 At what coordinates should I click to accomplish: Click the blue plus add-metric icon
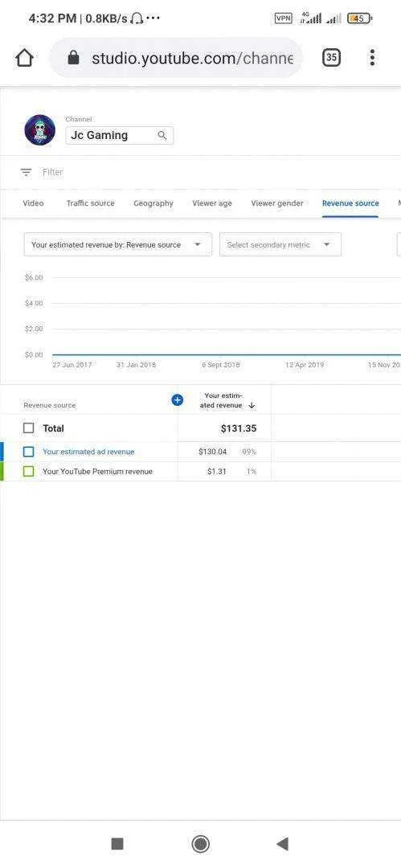coord(178,399)
